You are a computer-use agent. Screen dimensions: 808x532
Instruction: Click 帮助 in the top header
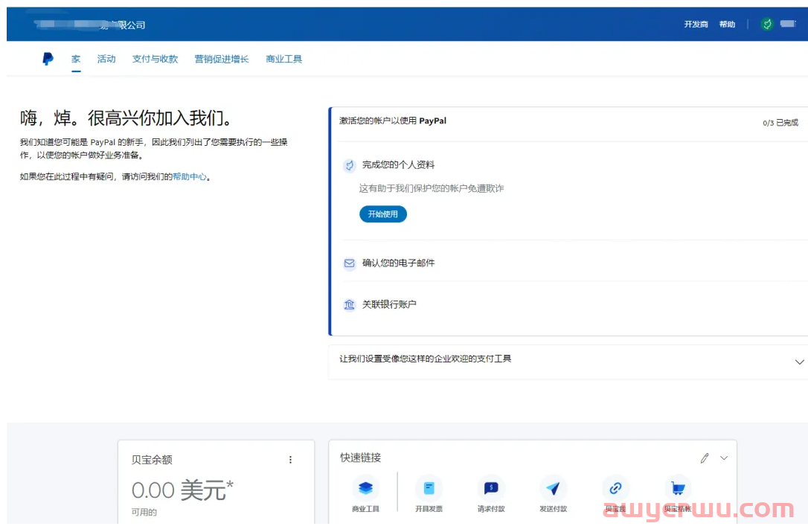coord(727,25)
